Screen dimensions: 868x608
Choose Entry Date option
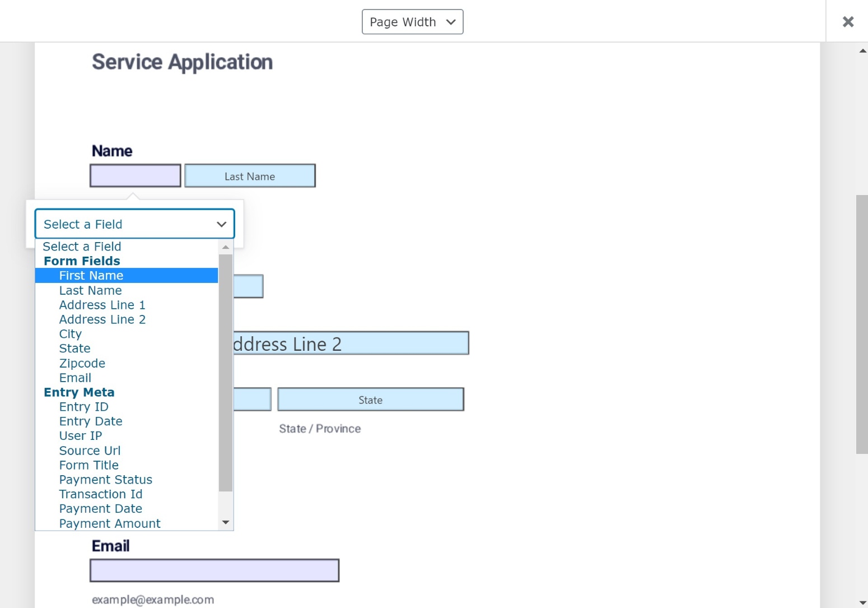click(x=91, y=421)
